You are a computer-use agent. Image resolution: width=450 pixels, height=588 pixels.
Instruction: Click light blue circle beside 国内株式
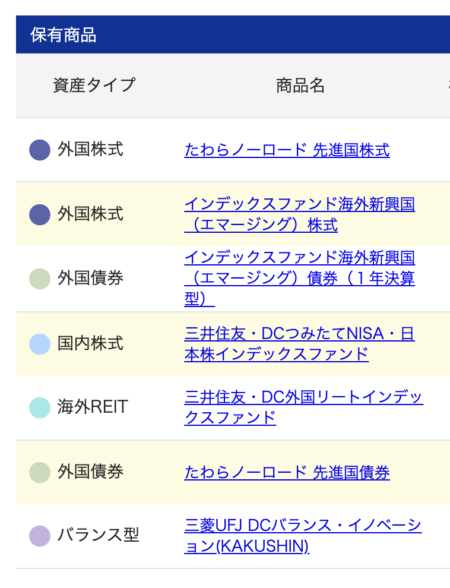[40, 344]
